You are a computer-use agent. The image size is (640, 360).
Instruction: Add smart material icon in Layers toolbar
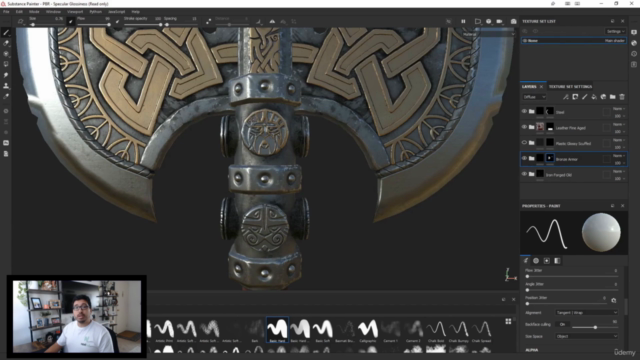(603, 97)
